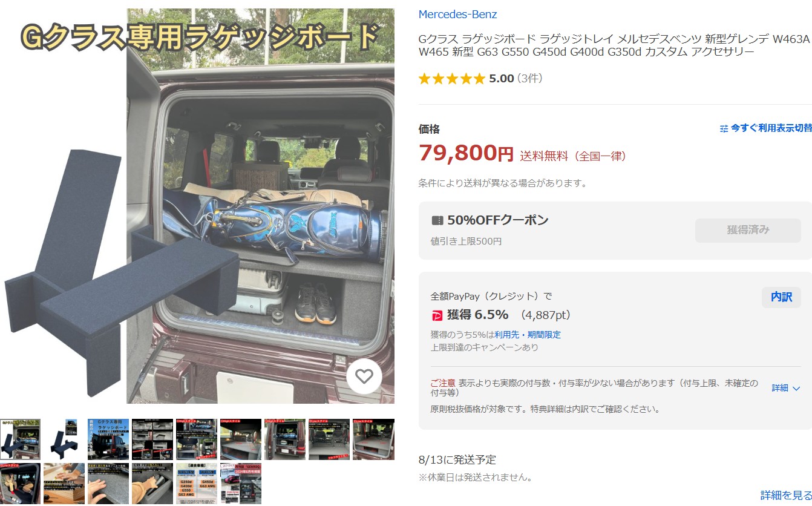The image size is (812, 506).
Task: Open the Mercedes-Benz brand link
Action: click(x=457, y=15)
